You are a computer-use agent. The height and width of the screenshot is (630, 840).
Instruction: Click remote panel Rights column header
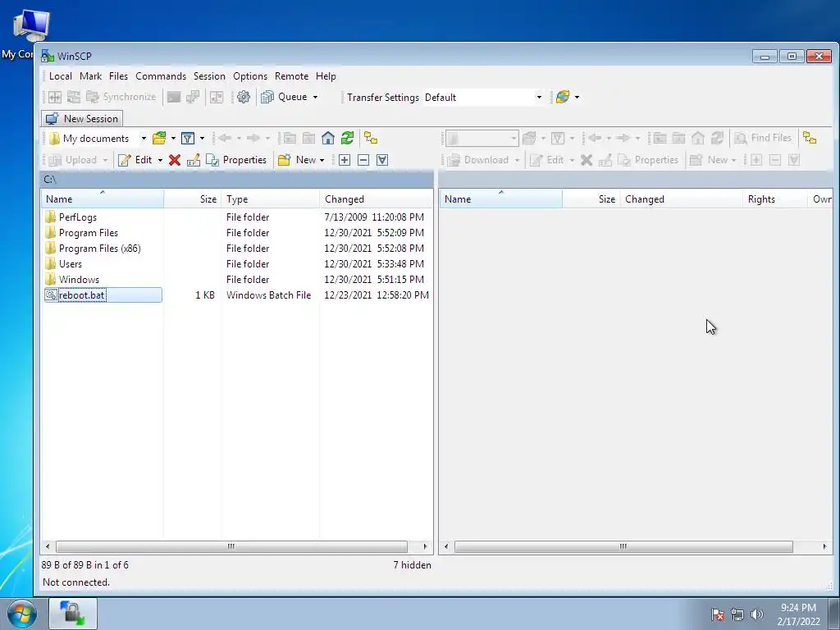coord(774,199)
